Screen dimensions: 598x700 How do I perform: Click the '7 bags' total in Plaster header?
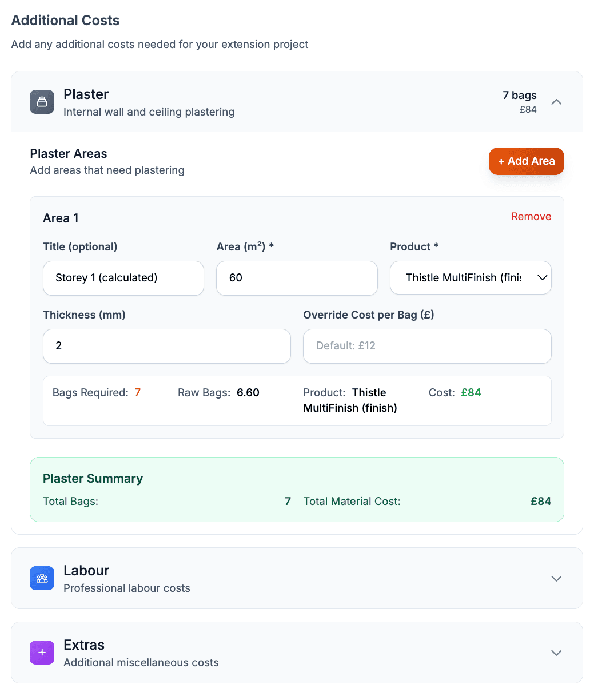(x=520, y=96)
